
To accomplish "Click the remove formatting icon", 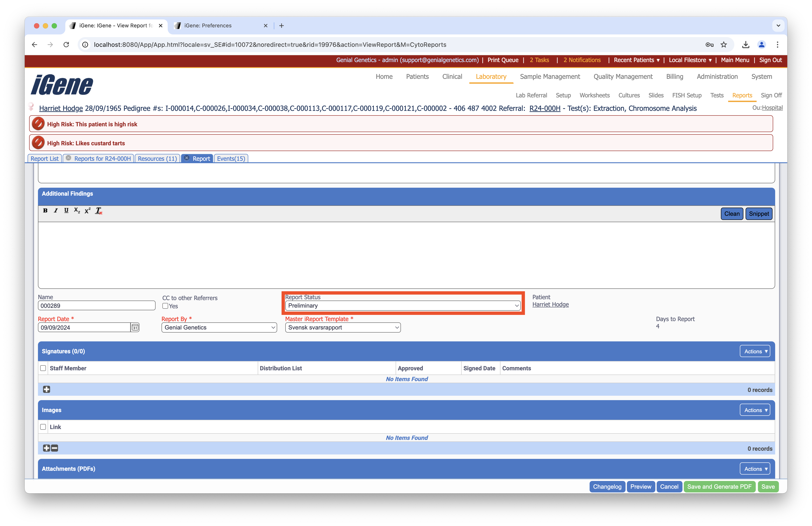I will tap(99, 211).
